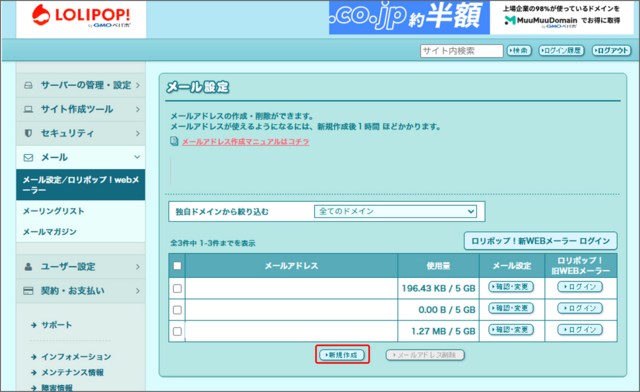Click the 新規作成 button

342,355
